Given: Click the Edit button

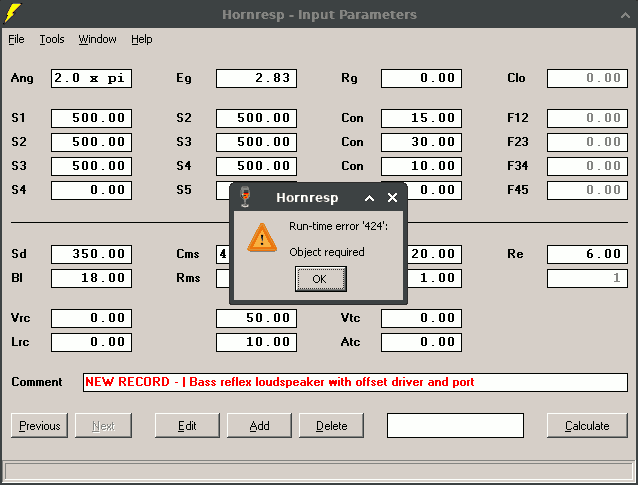Looking at the screenshot, I should pos(187,426).
